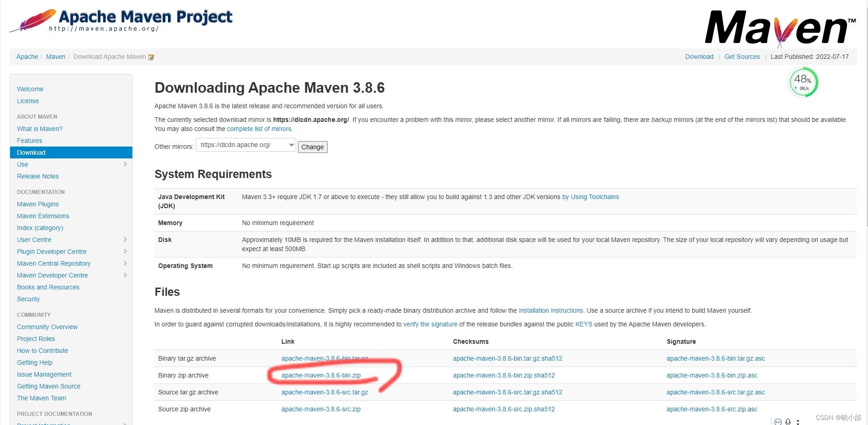Open by Using Toolchains link

pyautogui.click(x=591, y=197)
